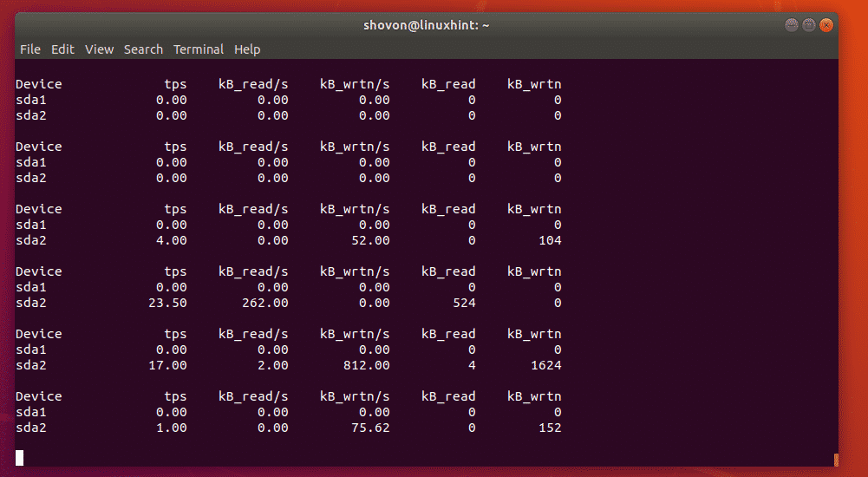Maximize the terminal window
This screenshot has width=868, height=477.
tap(809, 25)
